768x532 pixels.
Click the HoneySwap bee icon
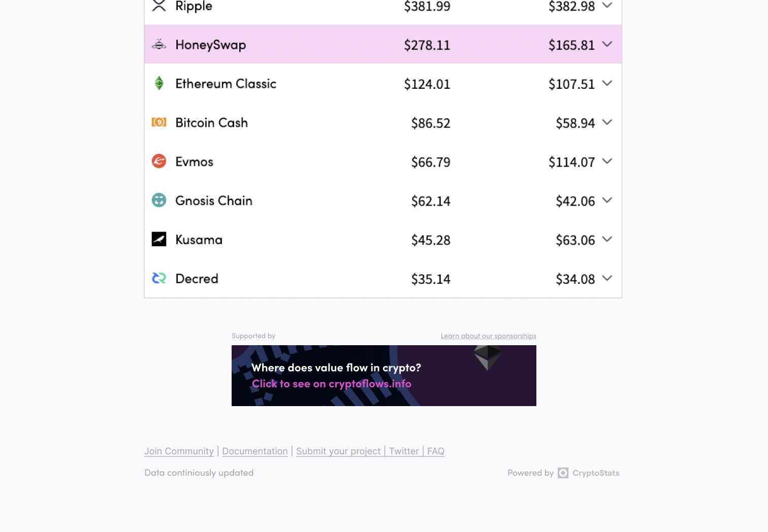[159, 45]
